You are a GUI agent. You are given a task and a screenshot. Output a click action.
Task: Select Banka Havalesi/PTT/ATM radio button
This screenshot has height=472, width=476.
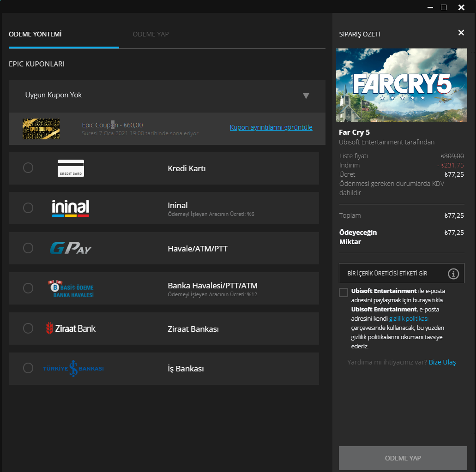28,288
